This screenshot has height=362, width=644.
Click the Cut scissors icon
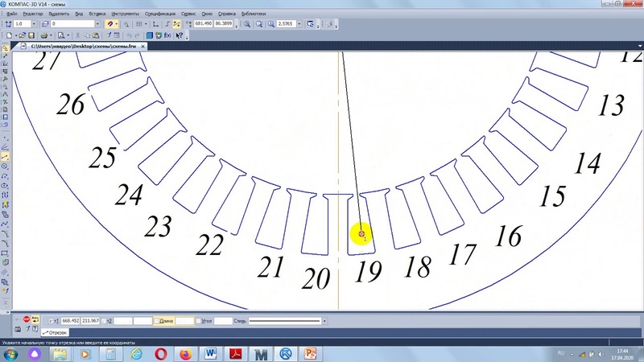click(76, 36)
